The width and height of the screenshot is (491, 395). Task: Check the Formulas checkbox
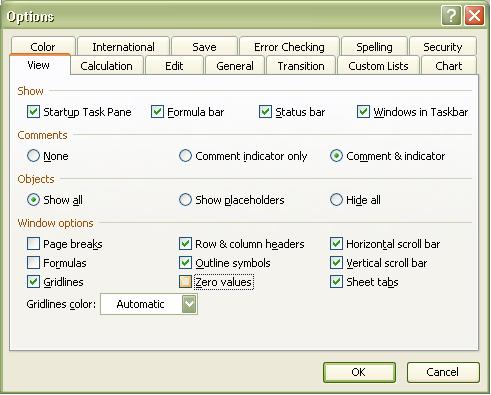(x=33, y=263)
